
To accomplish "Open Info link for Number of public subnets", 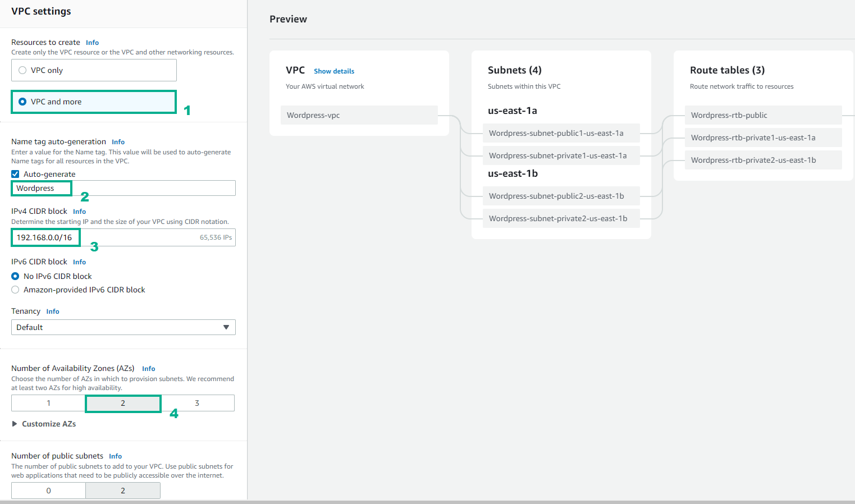I will [x=115, y=456].
